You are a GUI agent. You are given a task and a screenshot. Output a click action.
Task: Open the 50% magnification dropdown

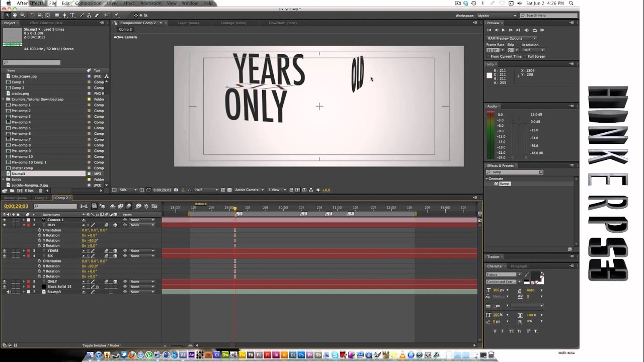coord(128,190)
